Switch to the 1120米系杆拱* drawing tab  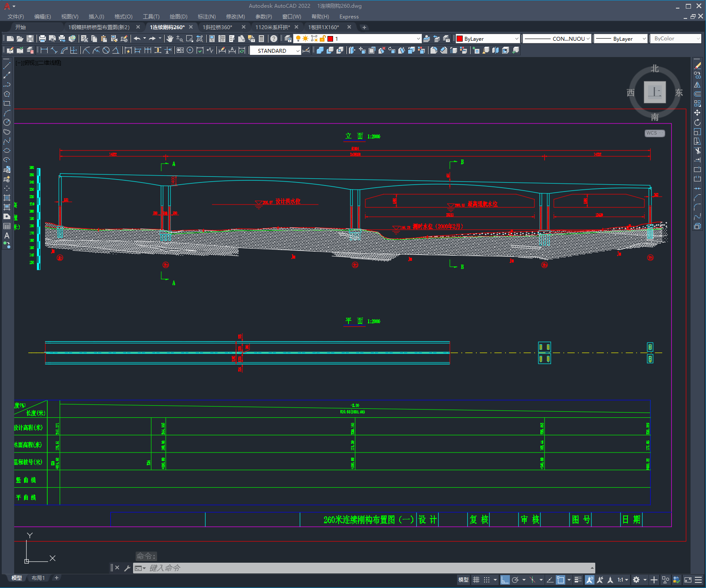coord(273,27)
